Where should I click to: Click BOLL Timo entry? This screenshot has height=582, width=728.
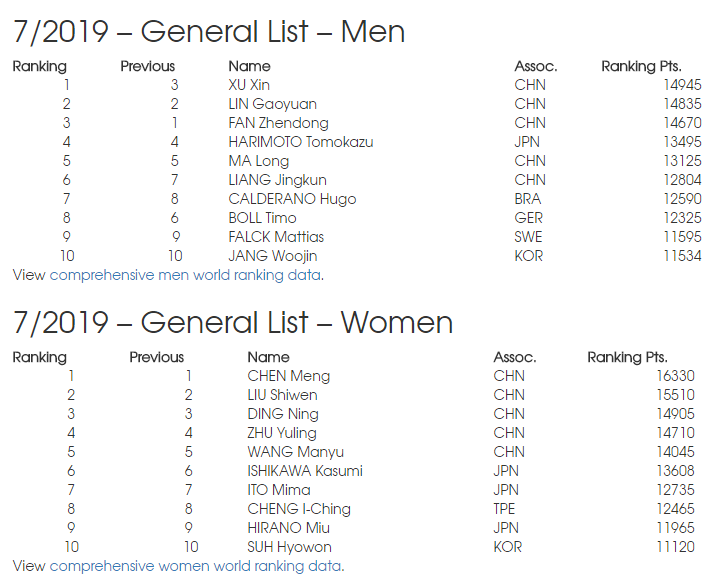coord(262,218)
